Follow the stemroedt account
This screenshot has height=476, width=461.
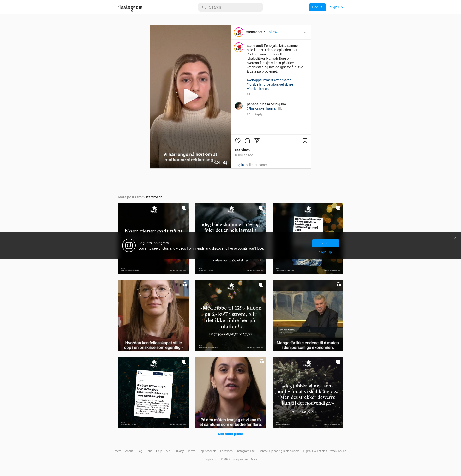point(272,32)
